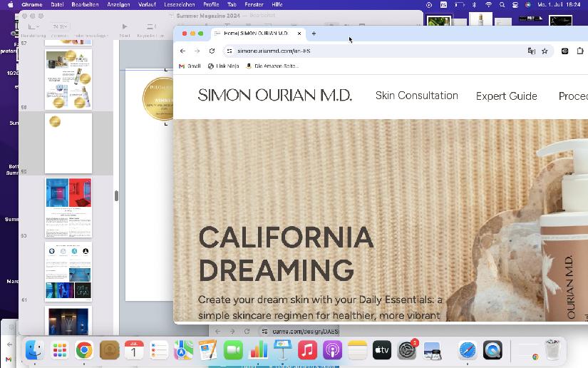This screenshot has width=588, height=368.
Task: Open the Skin Consultation nav link
Action: [417, 96]
